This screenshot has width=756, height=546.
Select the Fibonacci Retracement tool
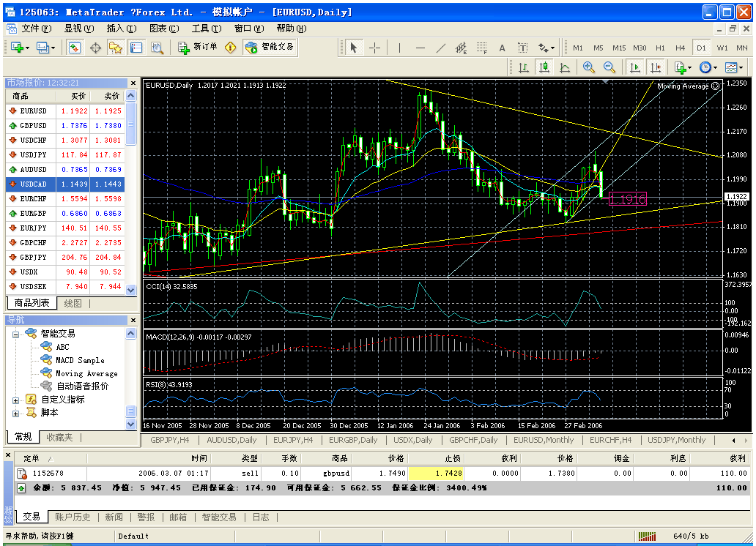click(482, 48)
